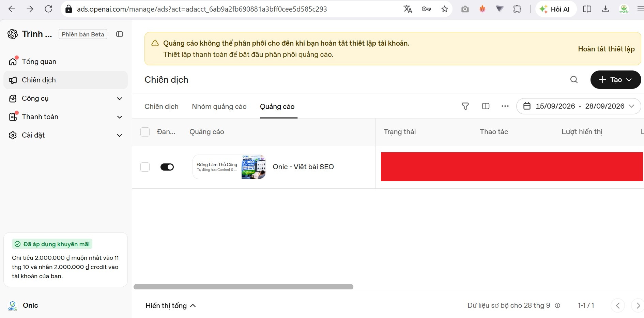Collapse the sidebar panel icon
The width and height of the screenshot is (644, 318).
120,34
